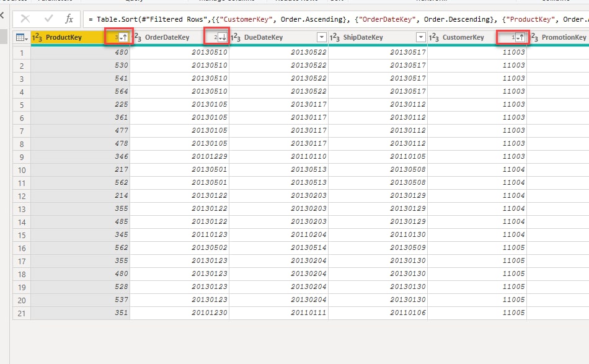
Task: Change data type icon of ProductKey column
Action: pos(37,37)
